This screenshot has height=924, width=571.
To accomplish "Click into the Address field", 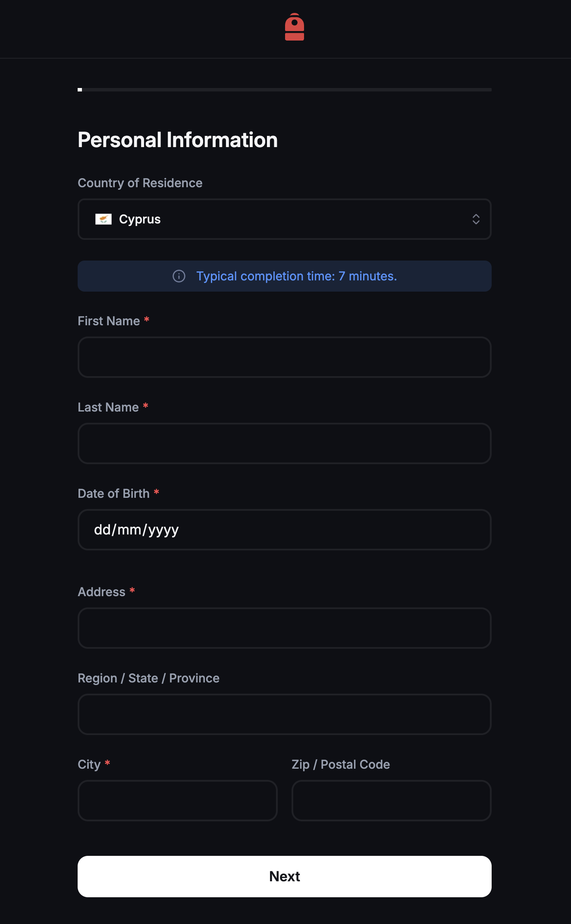I will click(x=285, y=628).
